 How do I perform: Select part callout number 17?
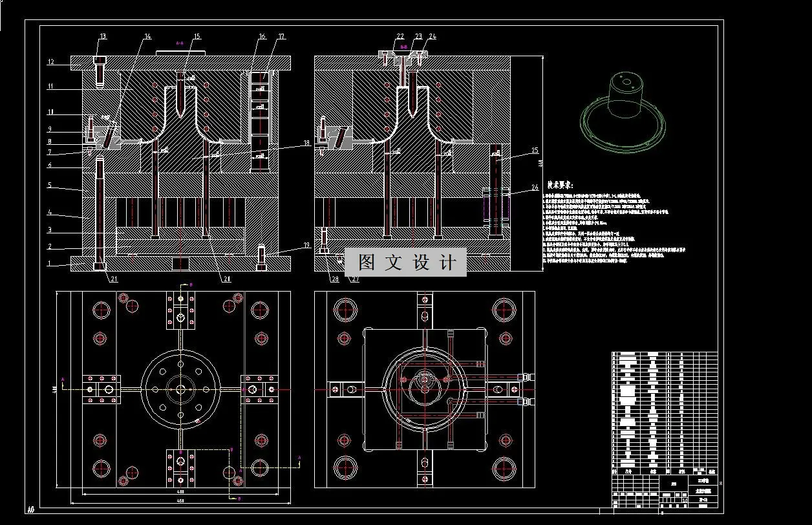tap(281, 37)
